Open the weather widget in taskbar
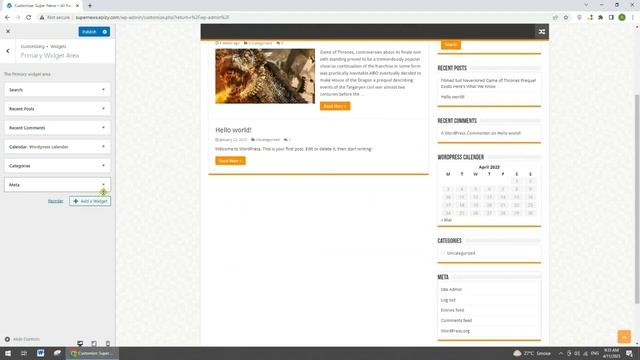The height and width of the screenshot is (360, 640). pos(532,353)
